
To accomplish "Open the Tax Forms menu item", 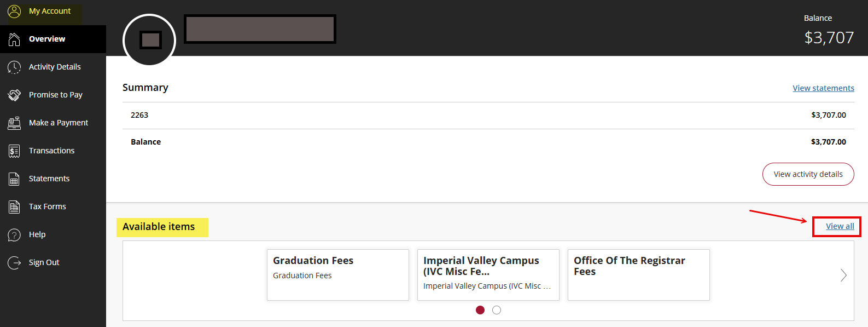I will [48, 206].
